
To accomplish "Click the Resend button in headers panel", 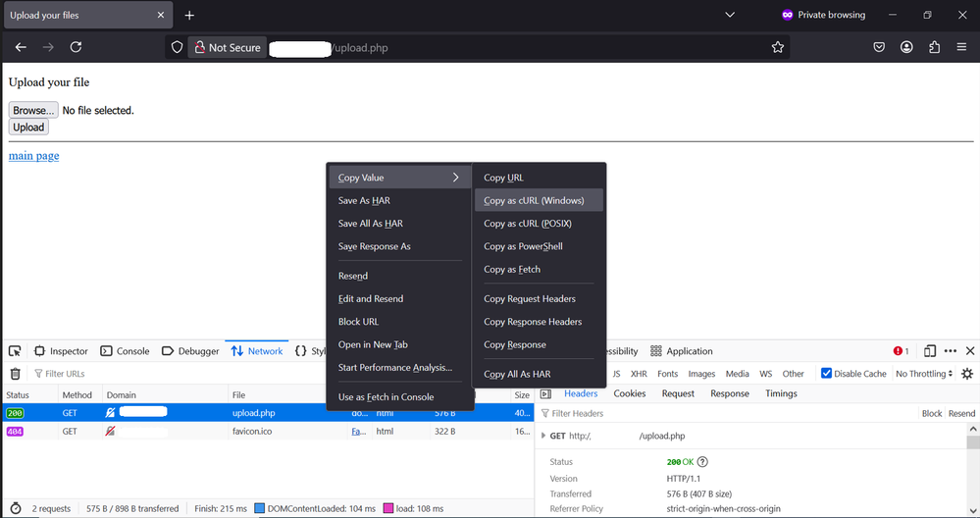I will click(961, 414).
